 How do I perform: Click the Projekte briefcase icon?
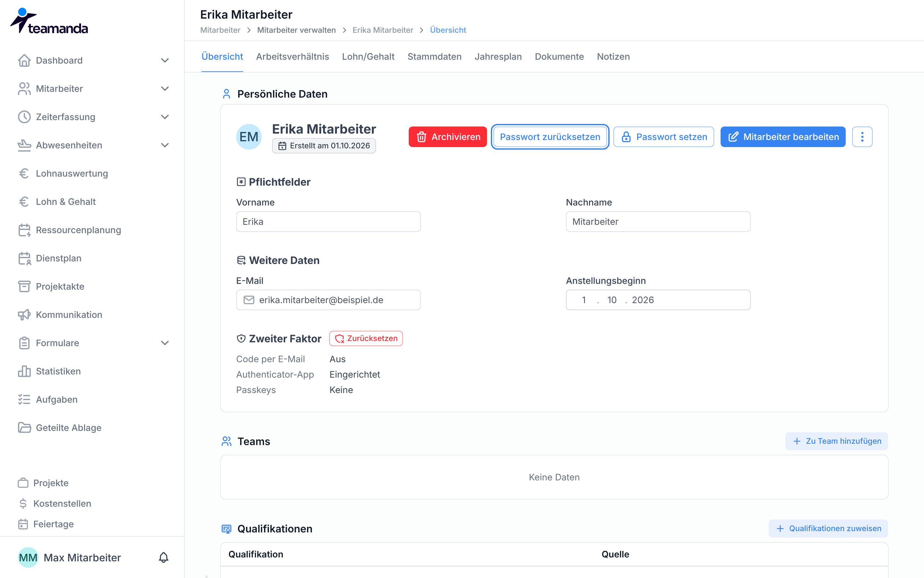pos(23,483)
